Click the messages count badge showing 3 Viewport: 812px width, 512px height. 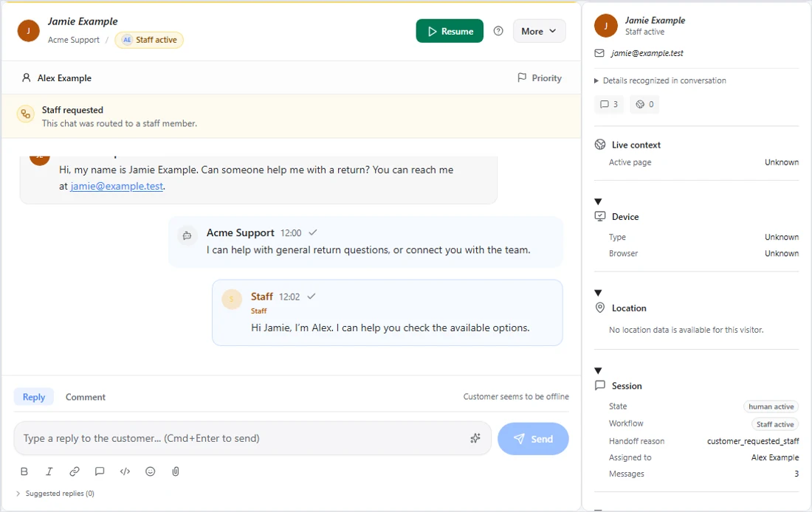(x=609, y=104)
